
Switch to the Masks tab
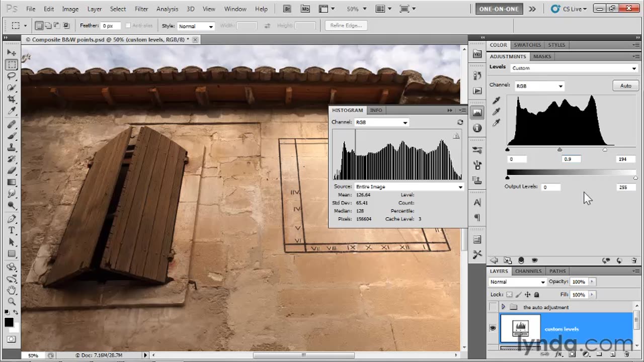(542, 56)
